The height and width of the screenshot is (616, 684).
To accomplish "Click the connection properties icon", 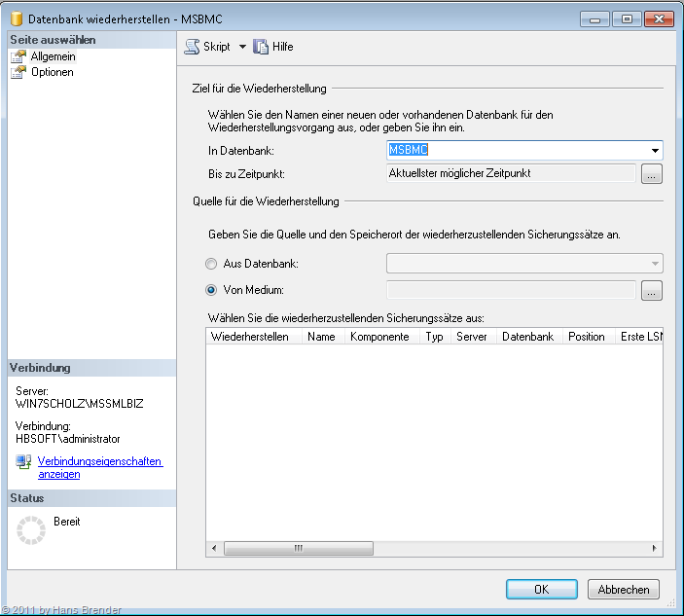I will pos(23,461).
